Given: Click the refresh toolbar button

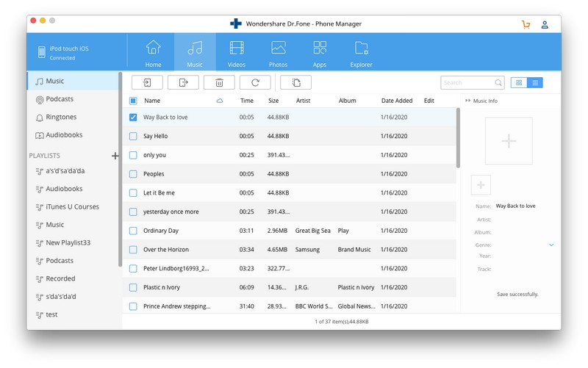Looking at the screenshot, I should (x=255, y=82).
